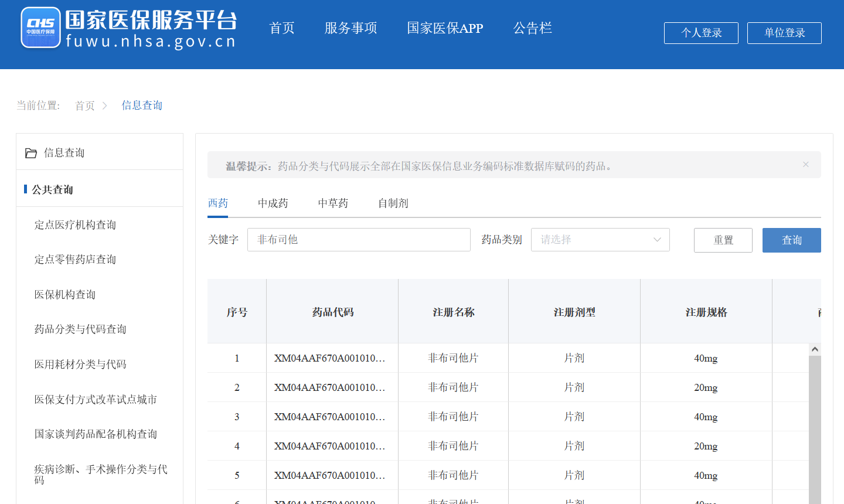844x504 pixels.
Task: Open 服务事项 in the top navigation
Action: click(350, 28)
